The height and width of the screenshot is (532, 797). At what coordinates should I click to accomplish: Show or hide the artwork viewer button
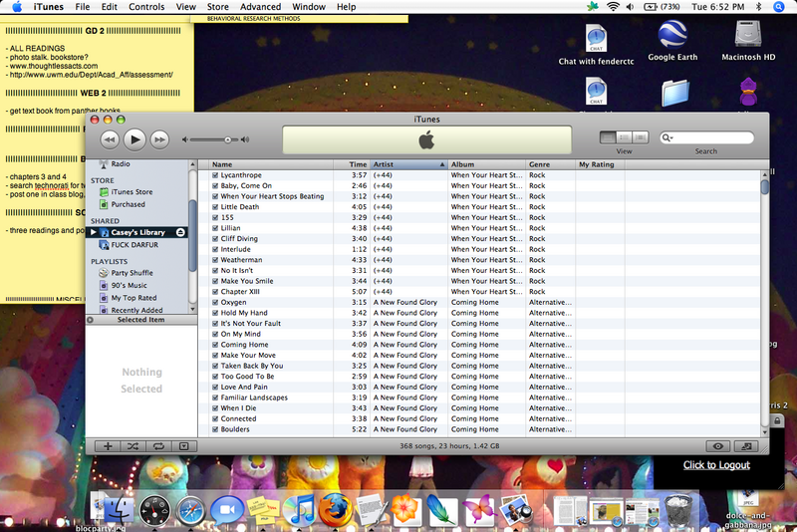pos(184,446)
